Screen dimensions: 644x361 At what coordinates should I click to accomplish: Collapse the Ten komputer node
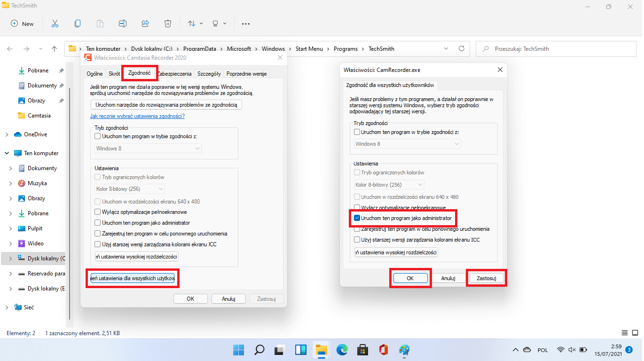pyautogui.click(x=7, y=153)
